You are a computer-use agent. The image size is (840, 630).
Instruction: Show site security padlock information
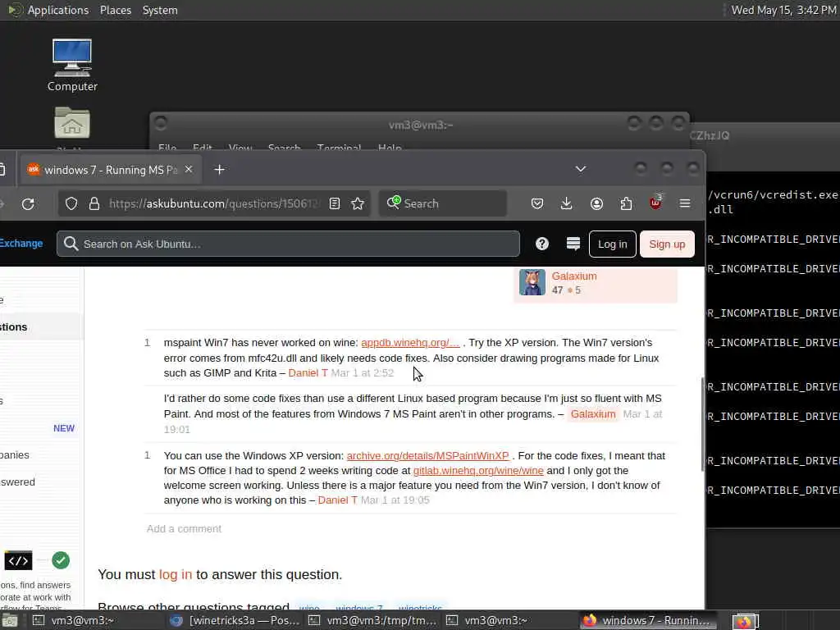[94, 203]
